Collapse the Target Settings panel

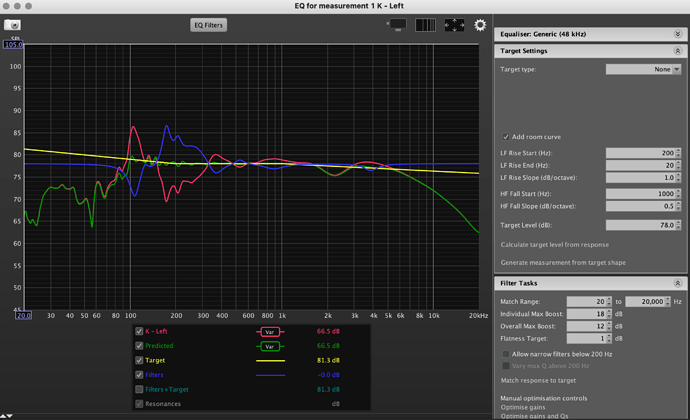[678, 51]
